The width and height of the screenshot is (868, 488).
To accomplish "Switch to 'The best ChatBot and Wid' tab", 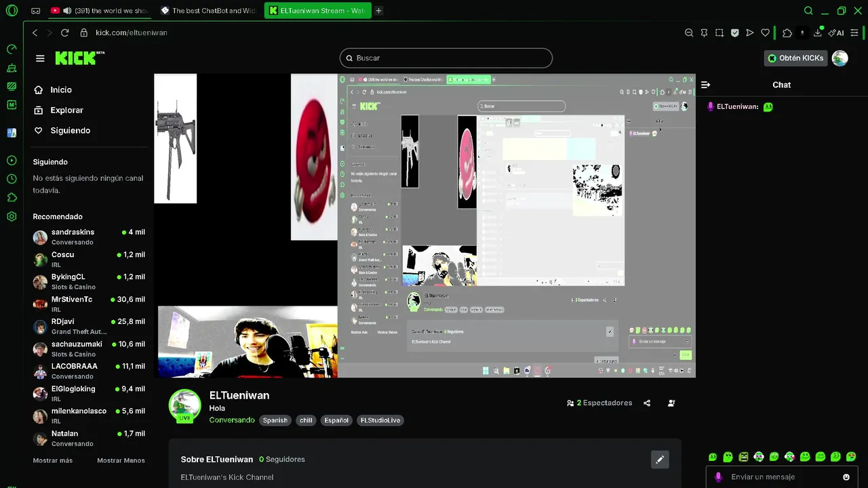I will tap(209, 11).
